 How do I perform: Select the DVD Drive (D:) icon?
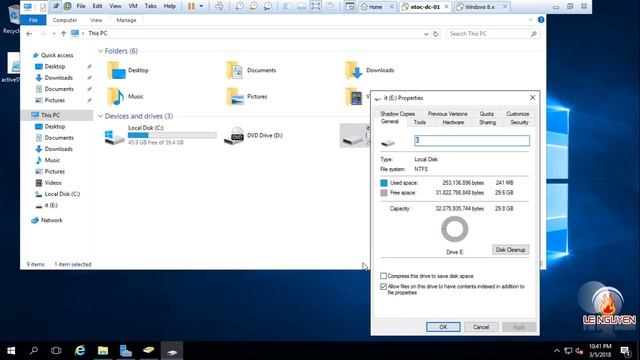234,136
